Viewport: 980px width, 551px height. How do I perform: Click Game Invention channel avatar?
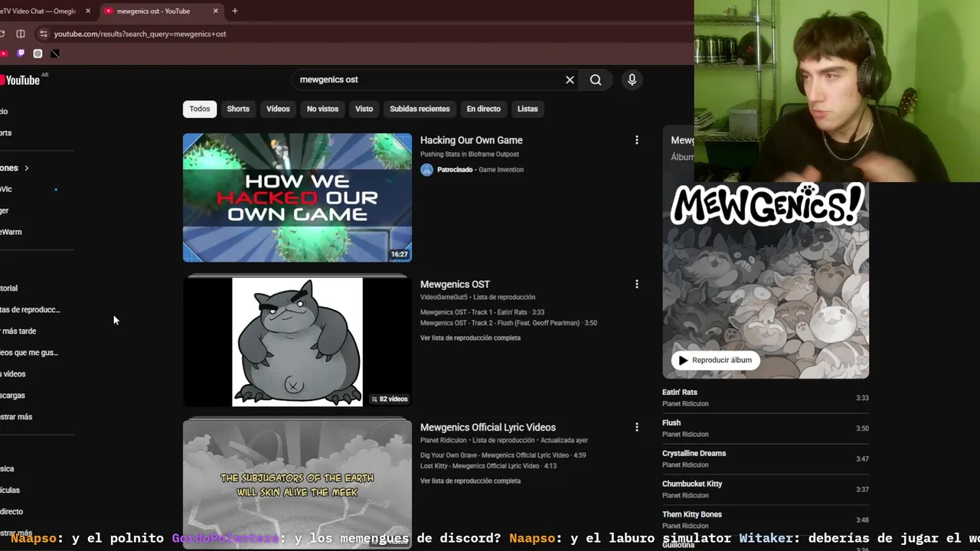426,170
